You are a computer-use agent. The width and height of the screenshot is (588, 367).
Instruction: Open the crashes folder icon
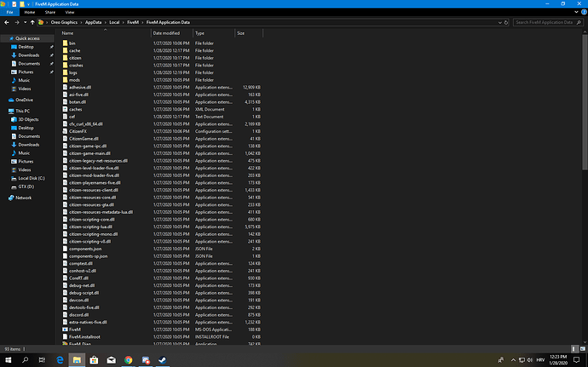pyautogui.click(x=65, y=66)
